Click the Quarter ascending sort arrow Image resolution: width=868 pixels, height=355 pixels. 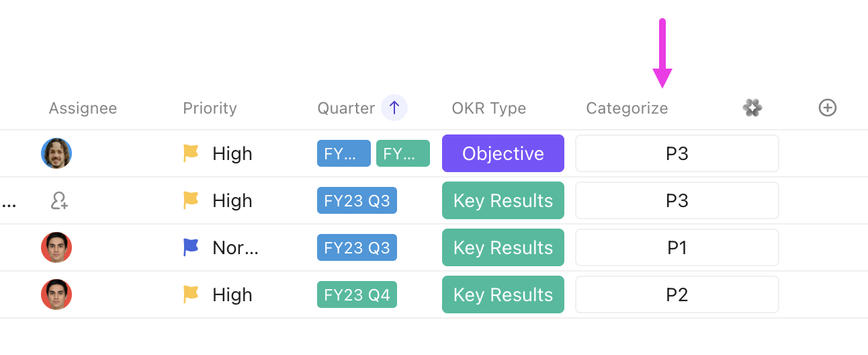coord(394,108)
